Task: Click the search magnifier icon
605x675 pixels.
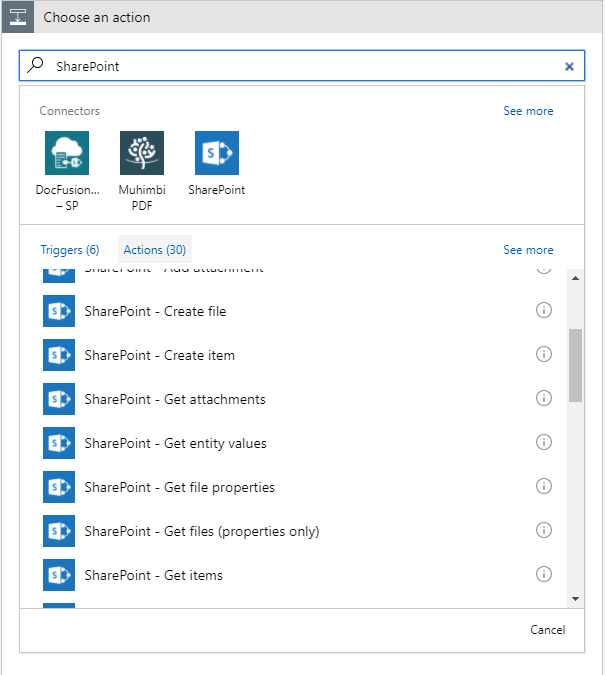Action: 35,65
